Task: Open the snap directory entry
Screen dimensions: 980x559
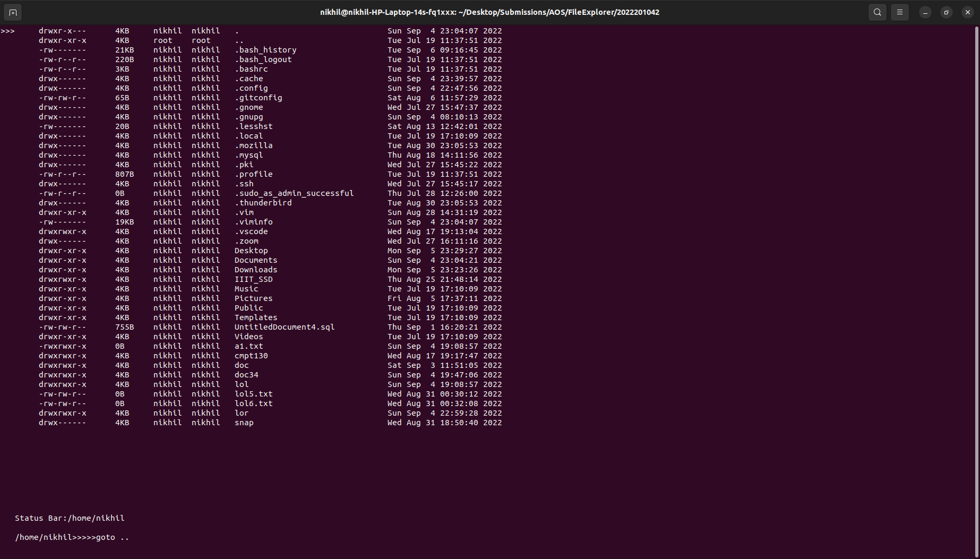Action: 244,423
